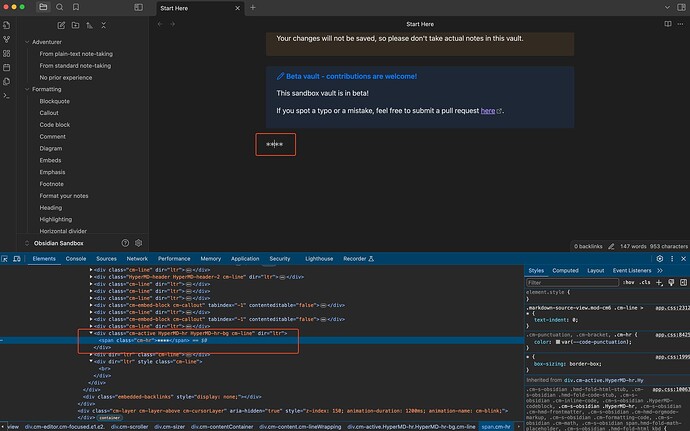
Task: Navigate back arrow
Action: click(160, 24)
